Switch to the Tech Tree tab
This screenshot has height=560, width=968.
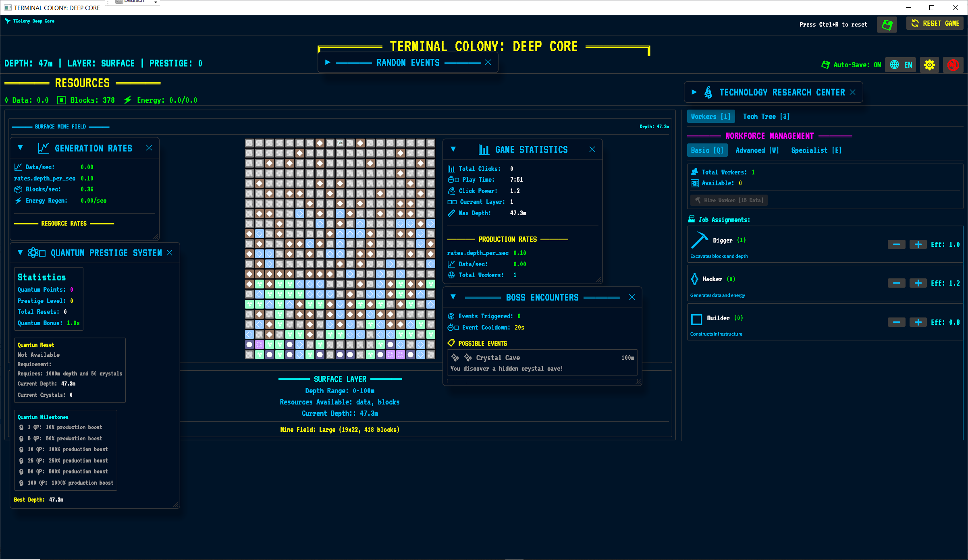click(766, 116)
